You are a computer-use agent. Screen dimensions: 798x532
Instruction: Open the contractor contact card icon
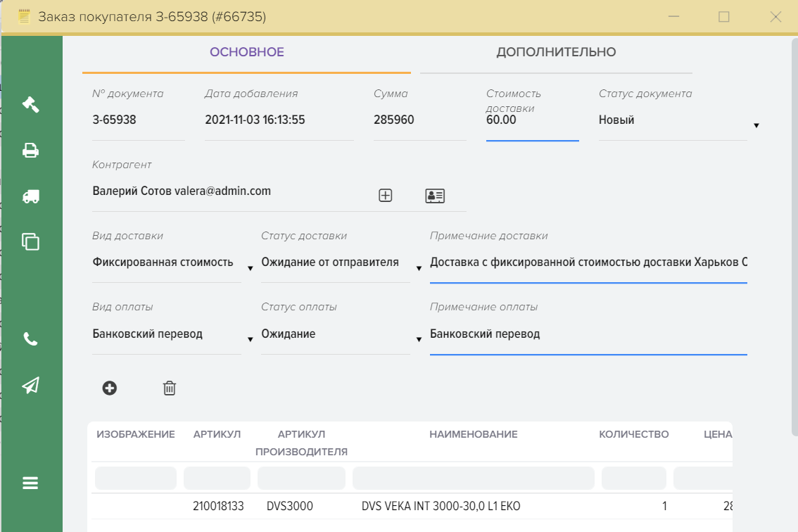tap(435, 196)
